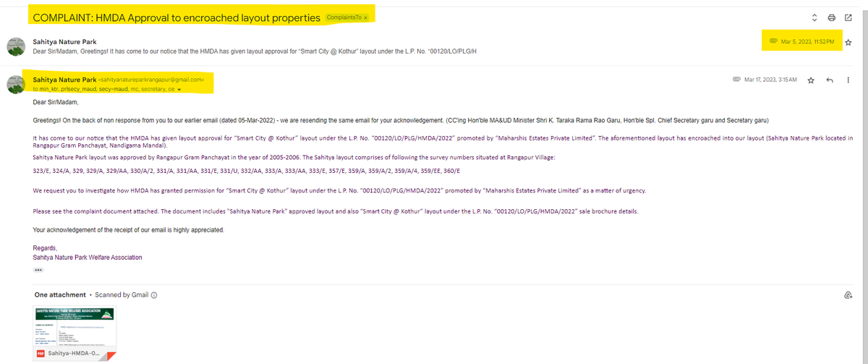Click the email subject COMPLAINT: HMDA Approval title
This screenshot has height=364, width=868.
click(177, 17)
